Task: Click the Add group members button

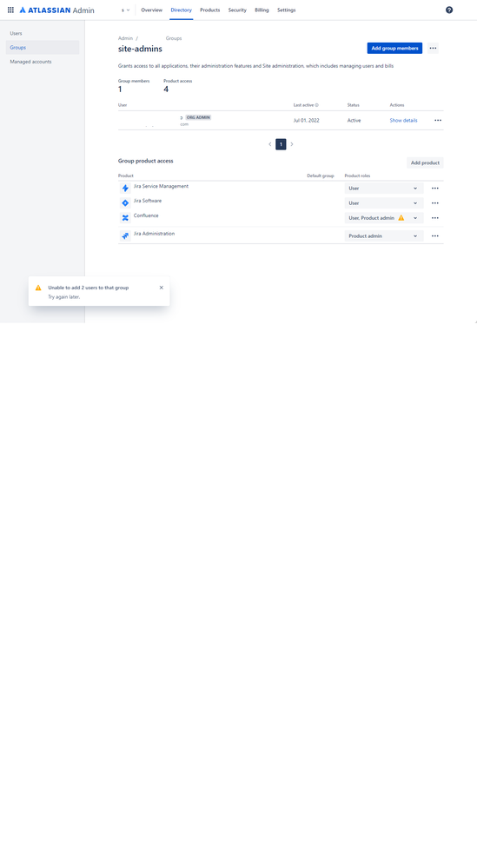Action: 394,48
